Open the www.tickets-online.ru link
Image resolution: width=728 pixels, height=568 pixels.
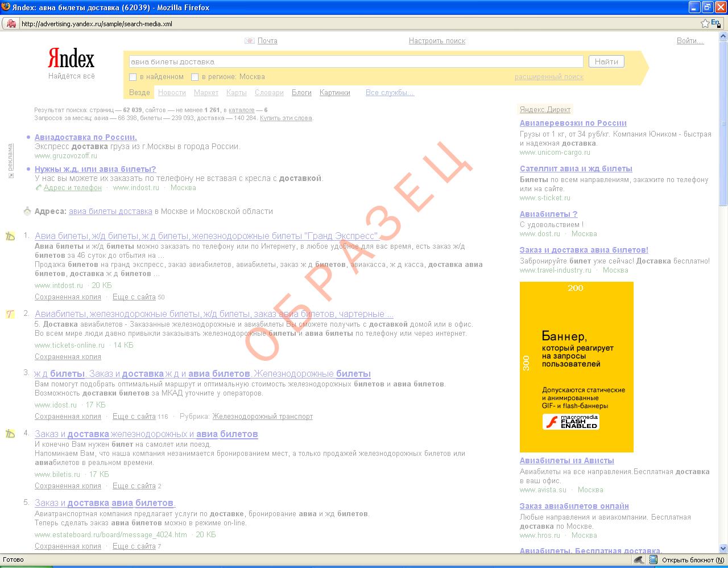(69, 345)
